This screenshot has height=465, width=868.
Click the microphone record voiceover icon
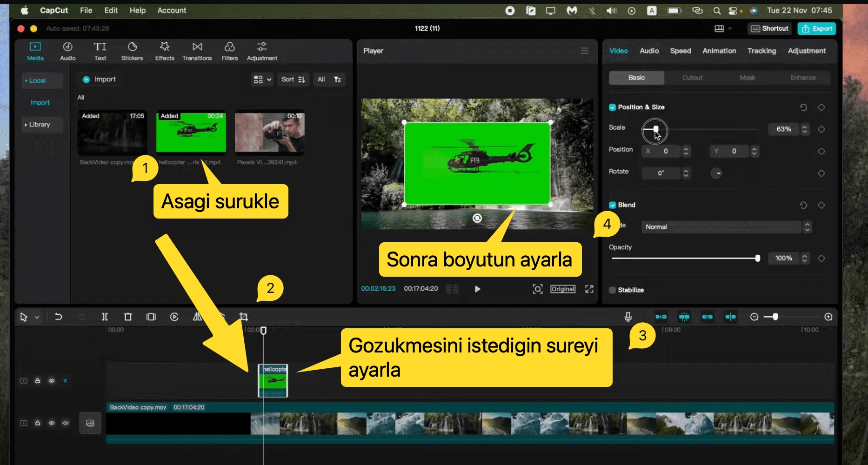tap(628, 317)
